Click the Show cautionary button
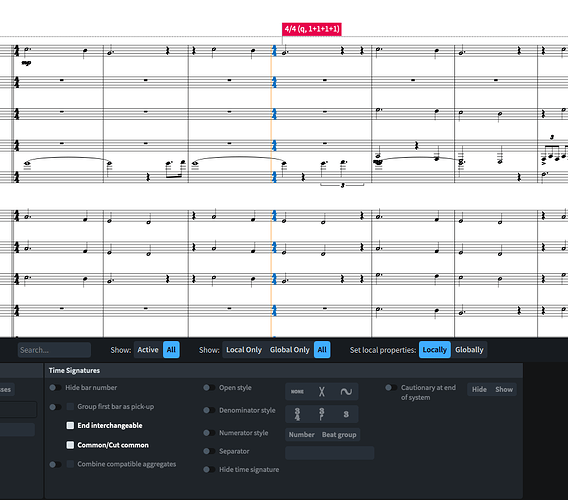Image resolution: width=568 pixels, height=500 pixels. coord(504,389)
